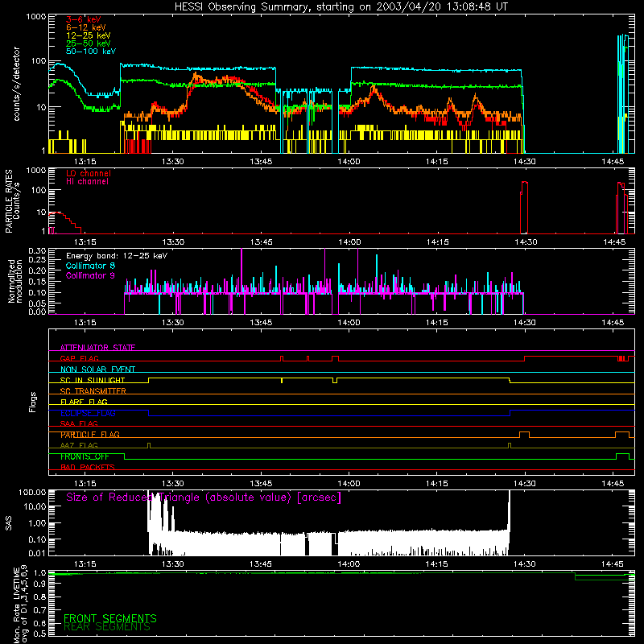Select the LO channel legend label
The height and width of the screenshot is (644, 644).
click(x=89, y=173)
